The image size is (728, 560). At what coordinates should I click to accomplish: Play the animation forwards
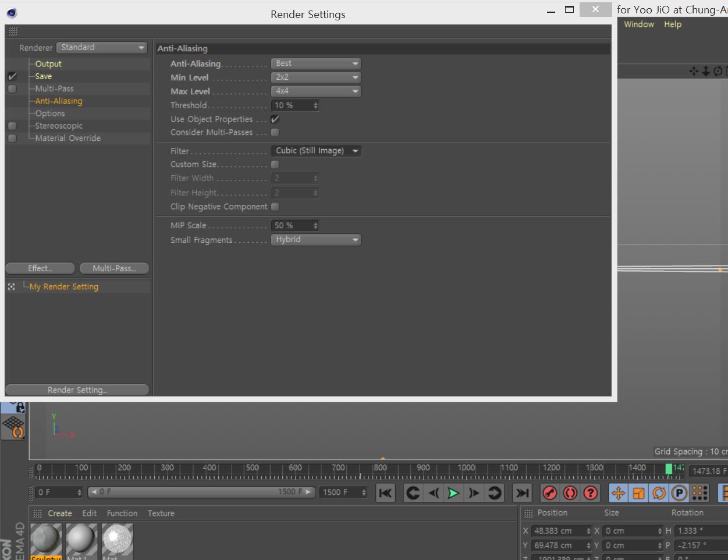coord(453,493)
